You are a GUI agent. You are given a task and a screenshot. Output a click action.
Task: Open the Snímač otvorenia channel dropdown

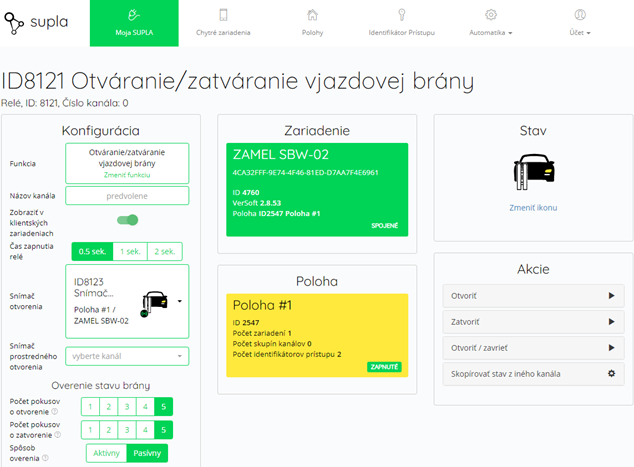pyautogui.click(x=127, y=301)
